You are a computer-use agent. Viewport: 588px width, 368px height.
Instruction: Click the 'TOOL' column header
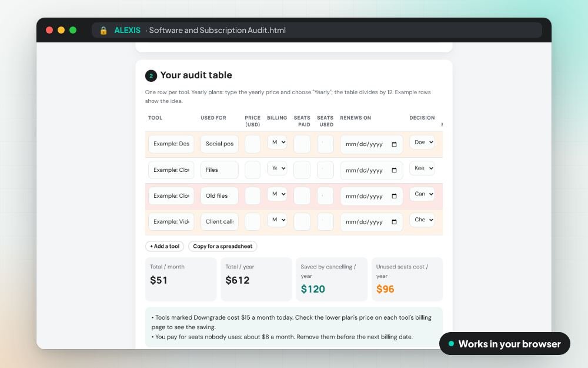click(x=155, y=118)
